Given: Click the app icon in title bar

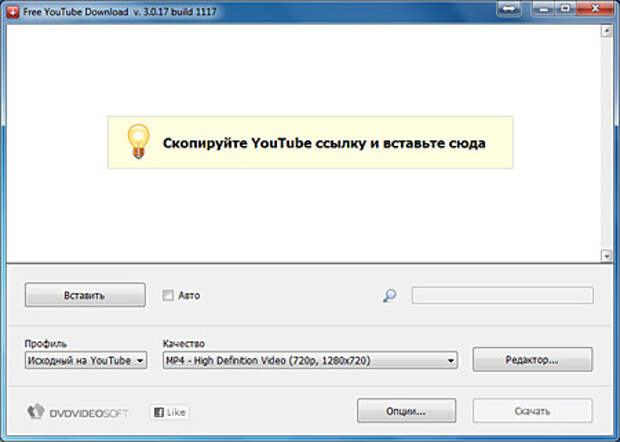Looking at the screenshot, I should [x=13, y=12].
